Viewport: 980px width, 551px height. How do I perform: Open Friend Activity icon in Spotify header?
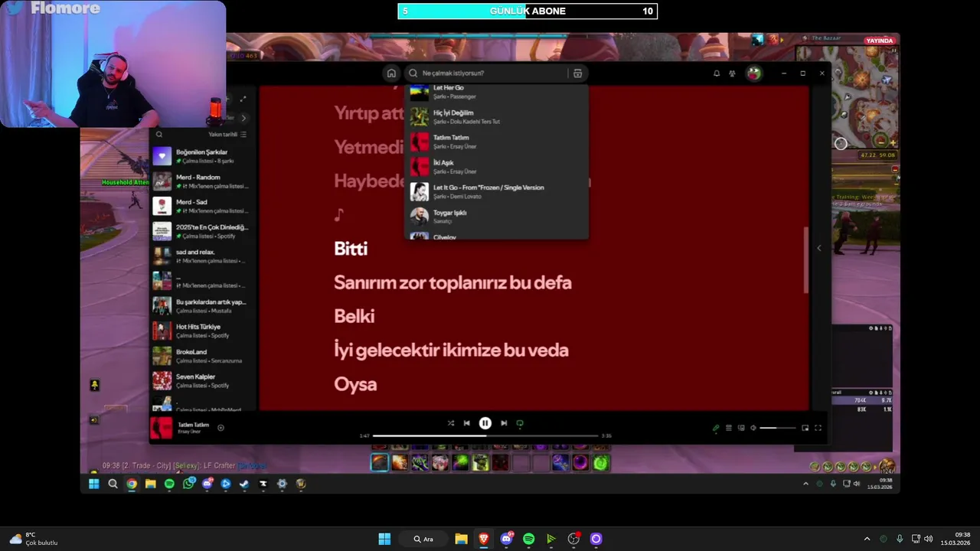[733, 73]
